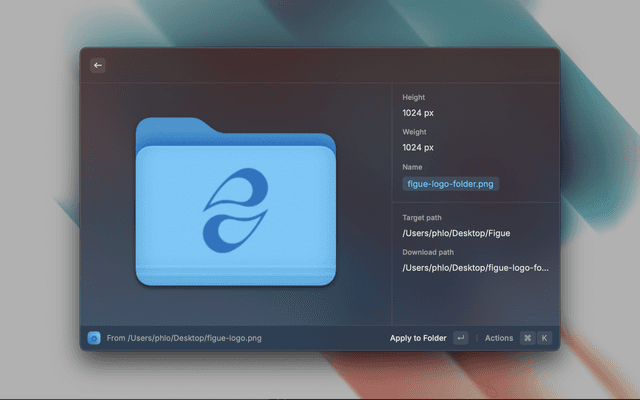
Task: Click the Download path label
Action: tap(428, 252)
